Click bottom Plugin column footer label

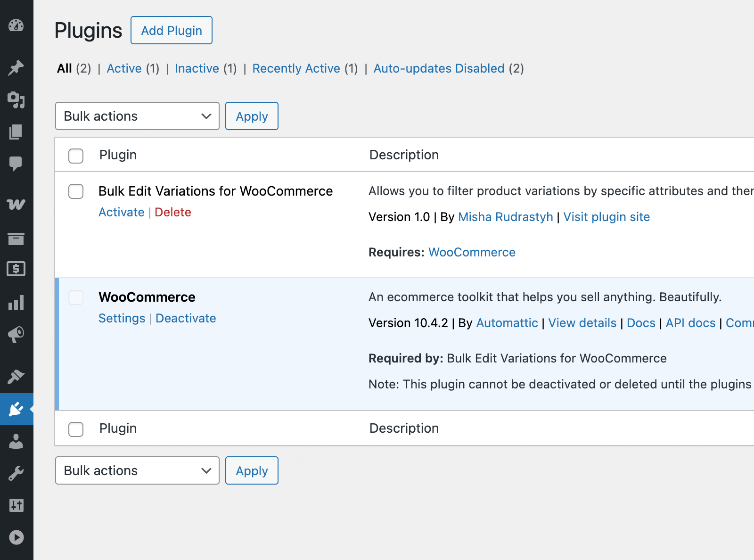click(x=118, y=428)
